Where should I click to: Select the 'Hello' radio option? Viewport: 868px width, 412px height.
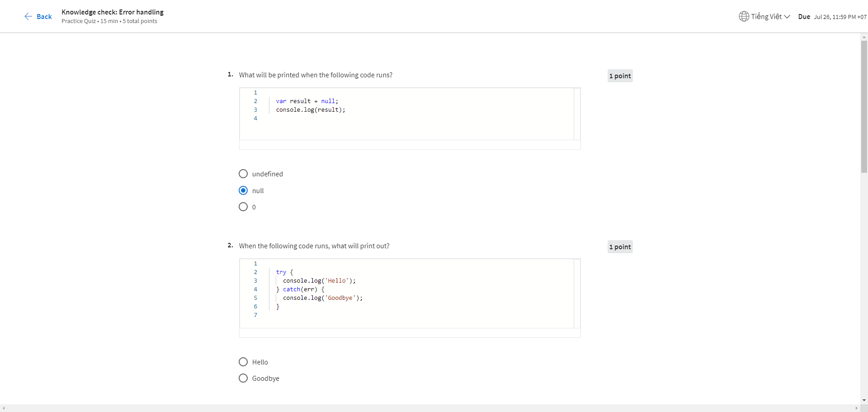(243, 362)
